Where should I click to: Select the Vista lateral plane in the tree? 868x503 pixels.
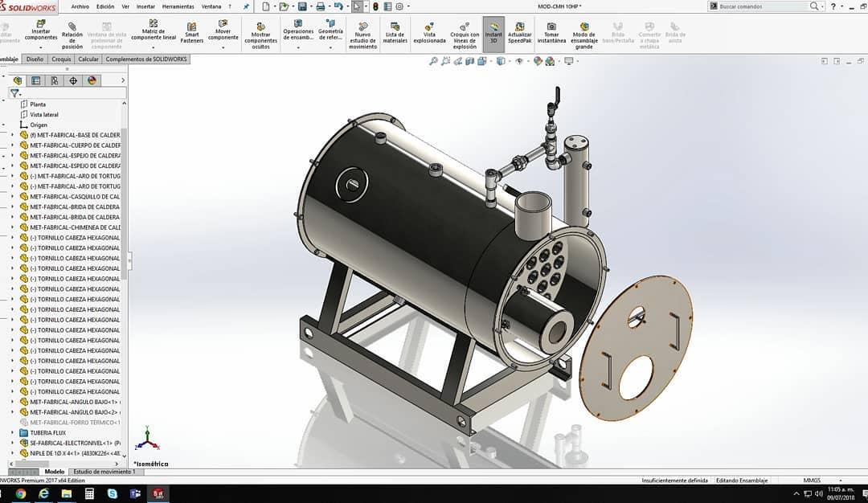[43, 115]
